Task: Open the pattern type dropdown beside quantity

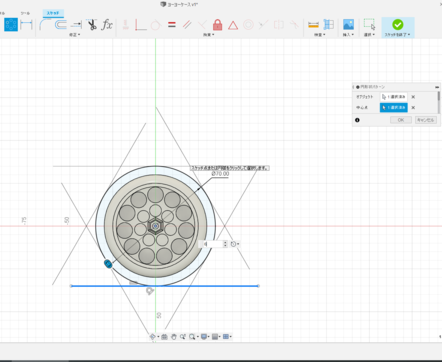Action: (x=235, y=244)
